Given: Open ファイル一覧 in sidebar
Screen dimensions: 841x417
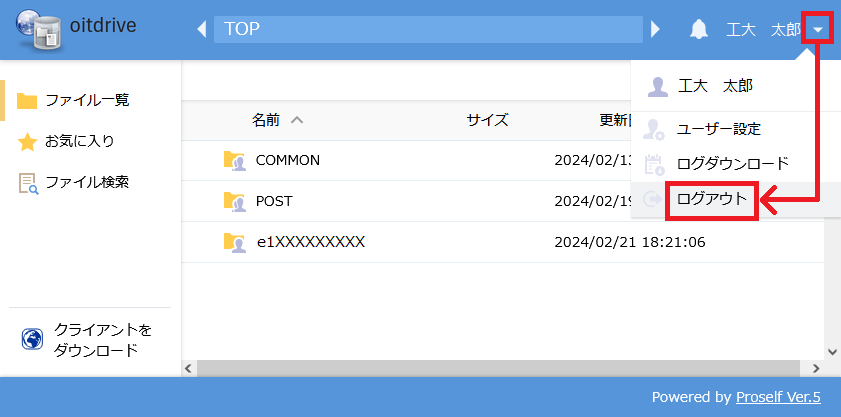Looking at the screenshot, I should [x=86, y=100].
